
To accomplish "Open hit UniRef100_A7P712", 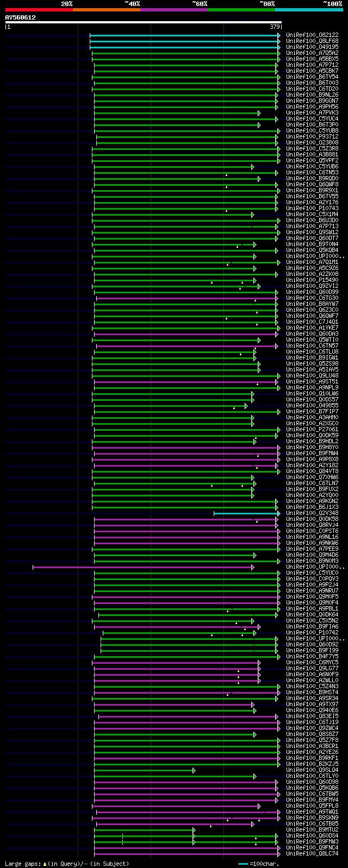I will pos(312,65).
